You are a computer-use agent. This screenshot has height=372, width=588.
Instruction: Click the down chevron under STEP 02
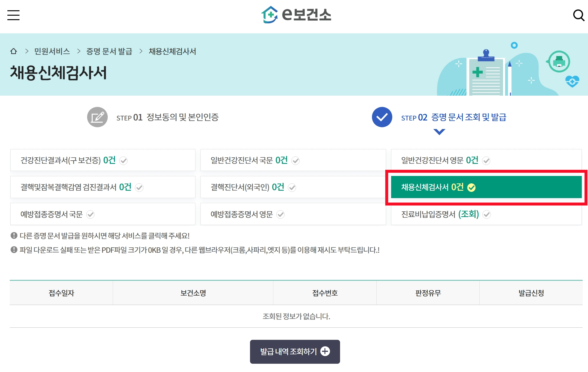tap(439, 132)
